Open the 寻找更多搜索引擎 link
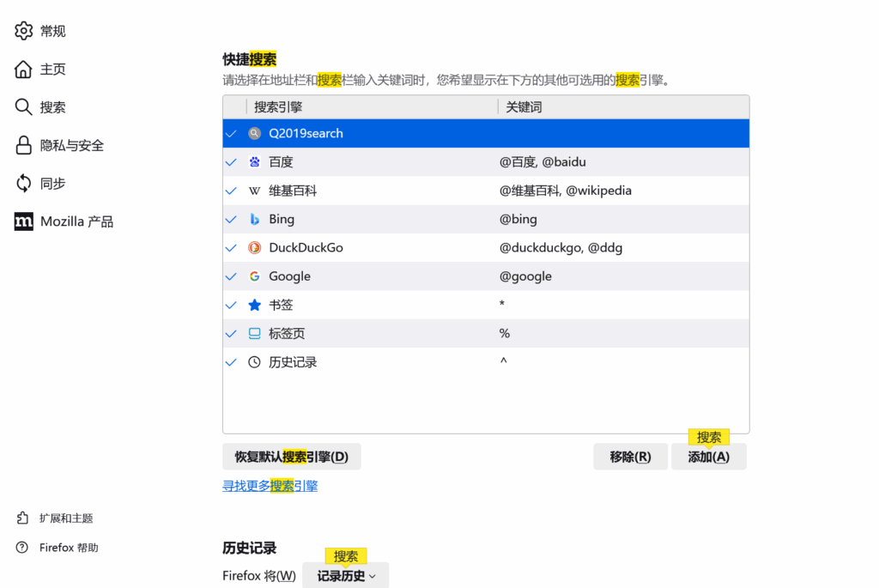This screenshot has width=879, height=588. point(270,486)
